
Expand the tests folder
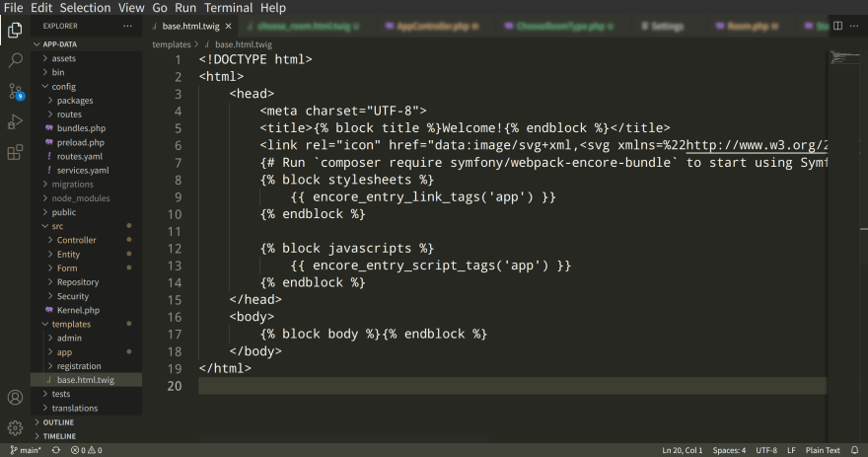[61, 394]
